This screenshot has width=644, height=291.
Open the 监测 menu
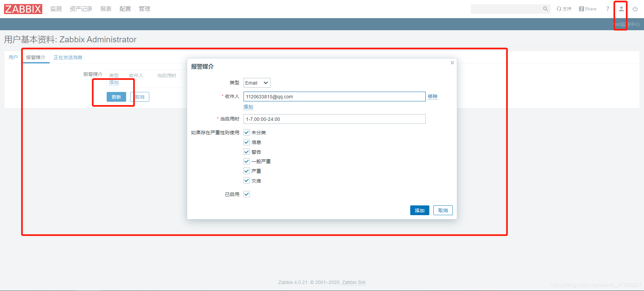pyautogui.click(x=56, y=9)
